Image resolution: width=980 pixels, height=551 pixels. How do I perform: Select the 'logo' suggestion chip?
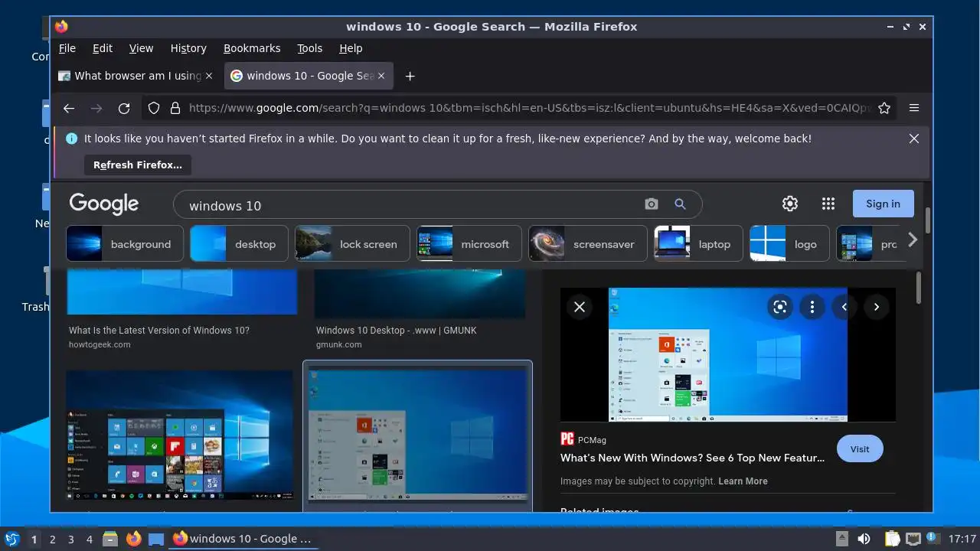789,244
